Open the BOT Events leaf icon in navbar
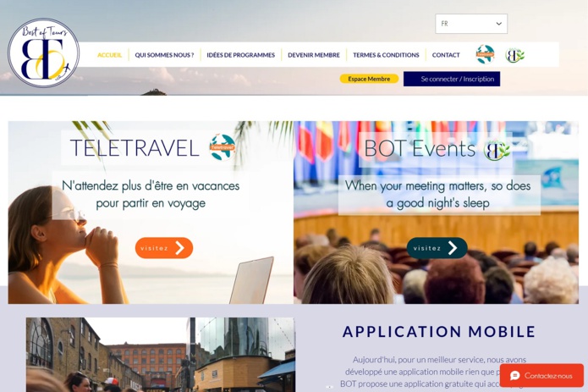588x392 pixels. point(514,55)
